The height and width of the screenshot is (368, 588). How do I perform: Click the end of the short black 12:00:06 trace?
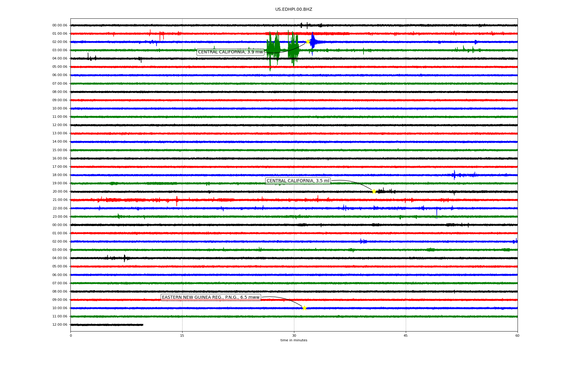[142, 325]
